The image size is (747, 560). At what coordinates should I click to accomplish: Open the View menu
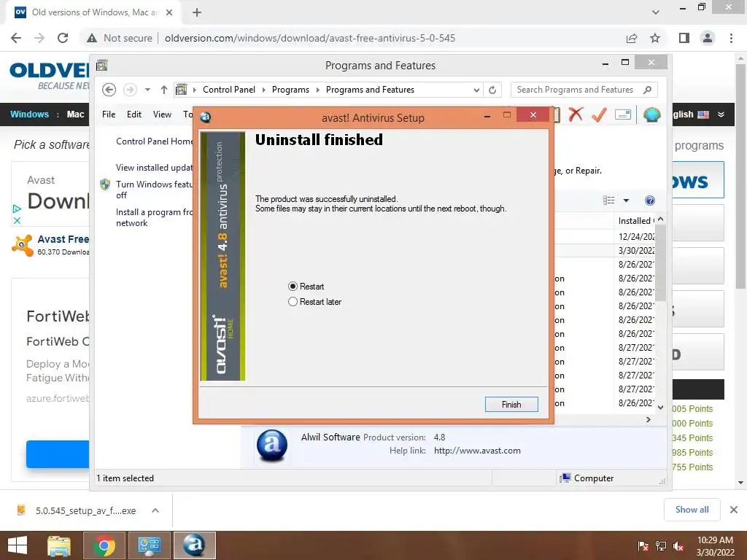162,114
